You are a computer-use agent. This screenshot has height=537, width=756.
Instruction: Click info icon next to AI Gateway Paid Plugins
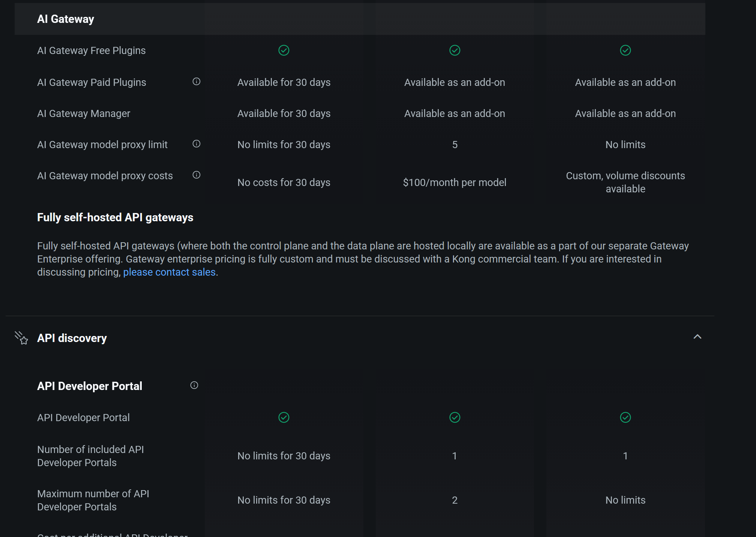click(196, 81)
